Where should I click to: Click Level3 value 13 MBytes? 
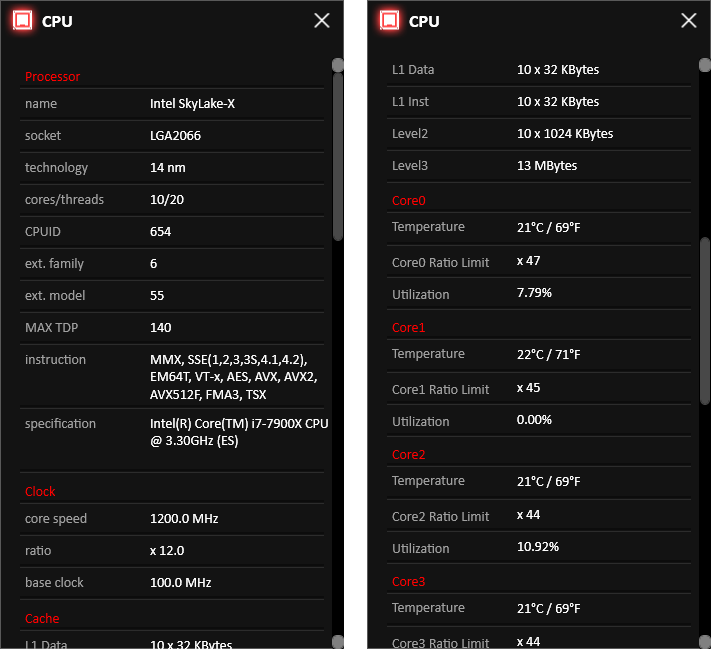[x=547, y=166]
